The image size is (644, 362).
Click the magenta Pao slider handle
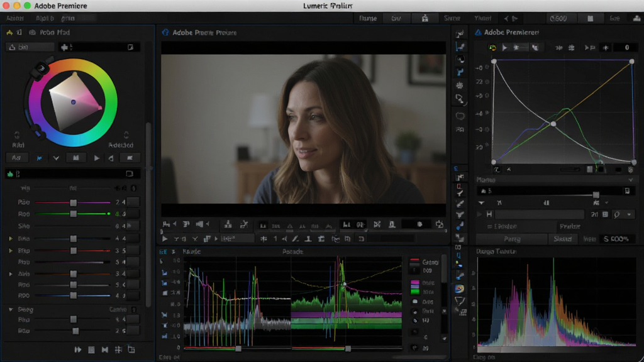click(73, 203)
